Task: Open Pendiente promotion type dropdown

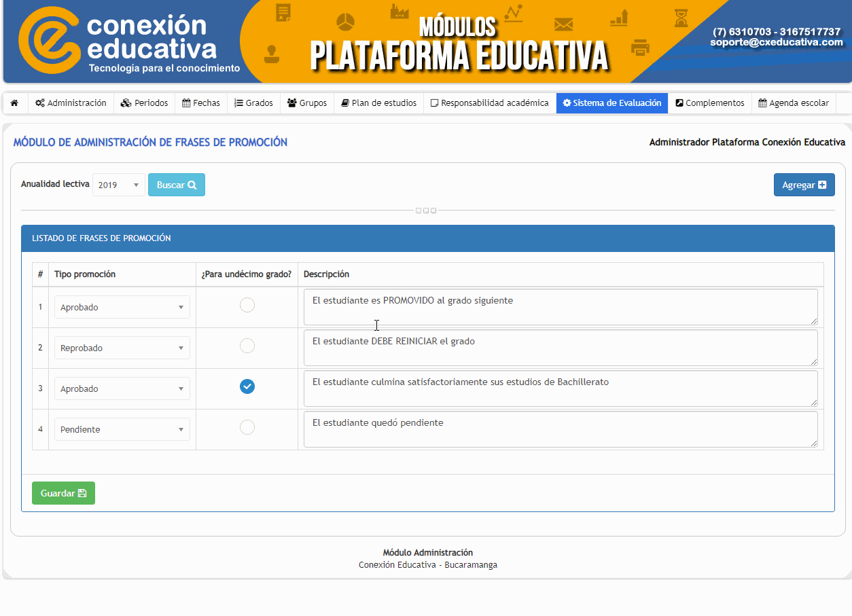Action: click(x=122, y=429)
